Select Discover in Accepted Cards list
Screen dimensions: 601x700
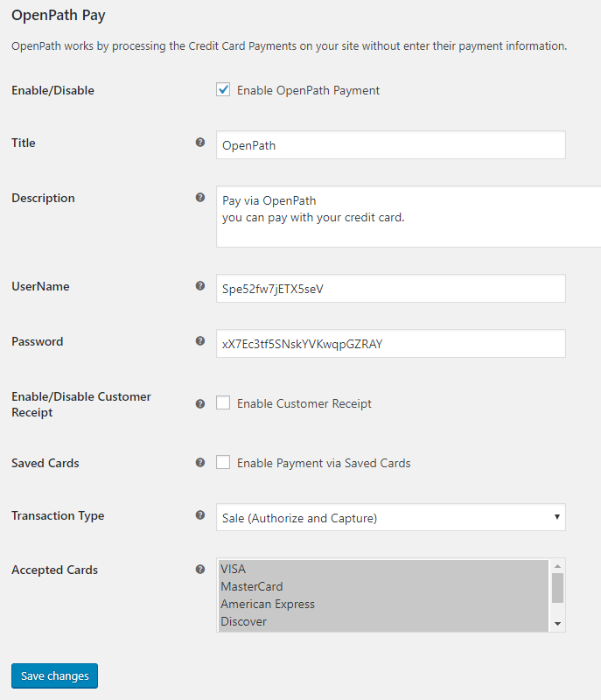[383, 621]
